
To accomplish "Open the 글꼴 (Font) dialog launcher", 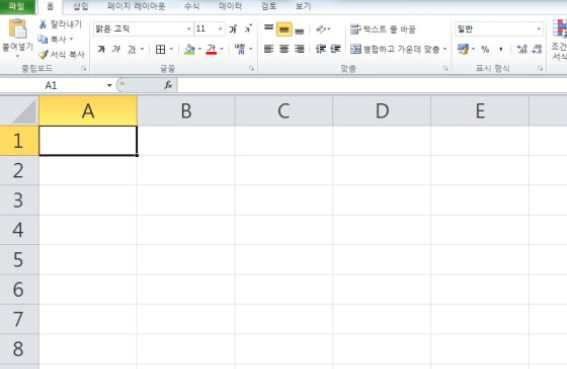I will [x=252, y=68].
